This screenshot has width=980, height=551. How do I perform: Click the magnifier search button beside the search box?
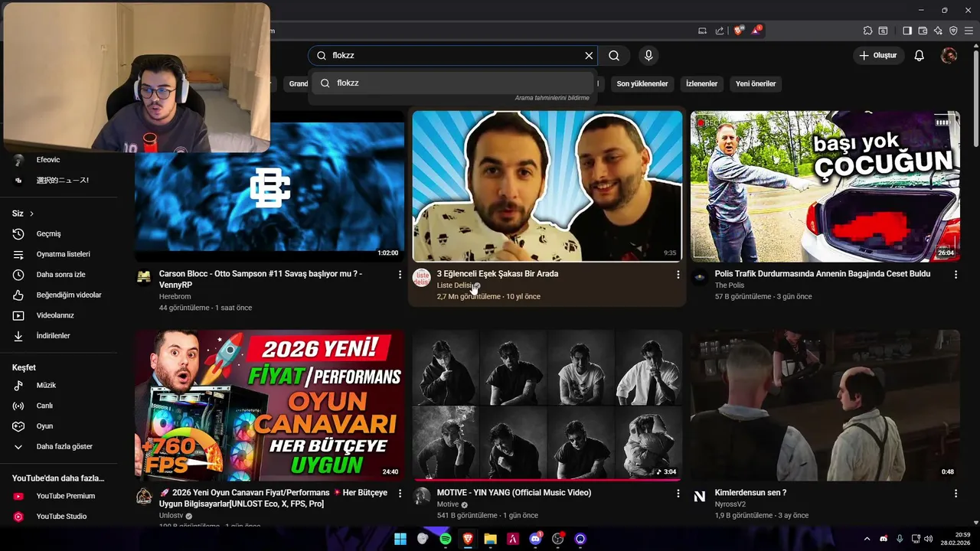pos(614,55)
